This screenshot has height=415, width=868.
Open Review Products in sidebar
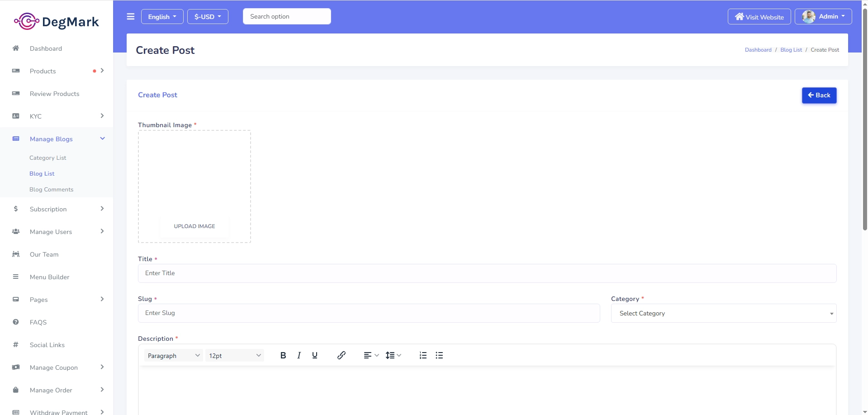(x=54, y=94)
